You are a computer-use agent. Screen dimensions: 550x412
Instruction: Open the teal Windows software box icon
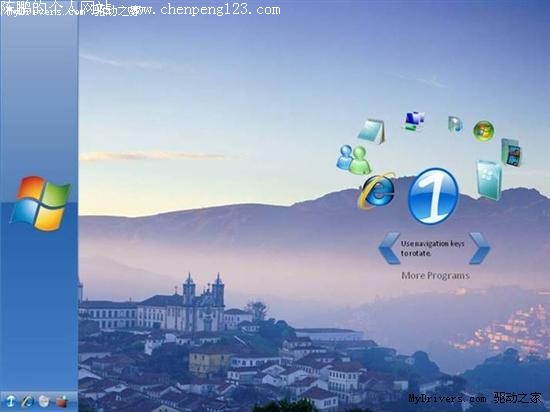pos(489,180)
